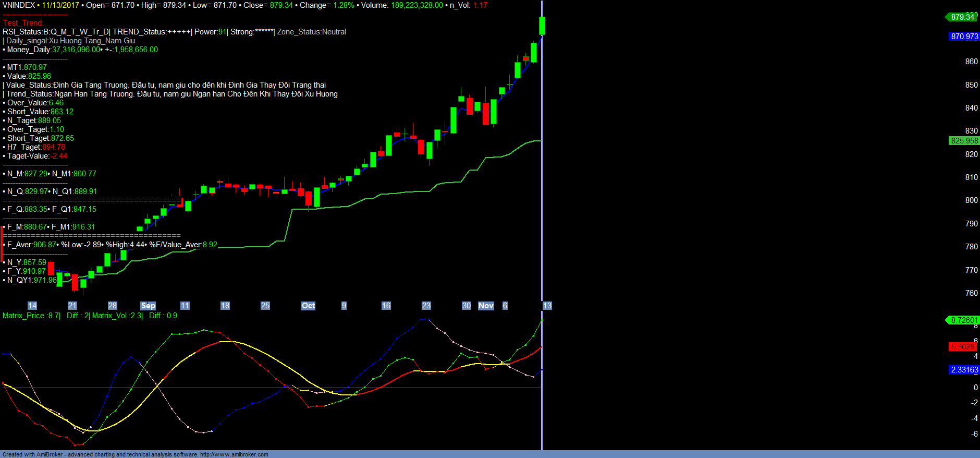
Task: Click the blue 870.973 price label
Action: 964,37
